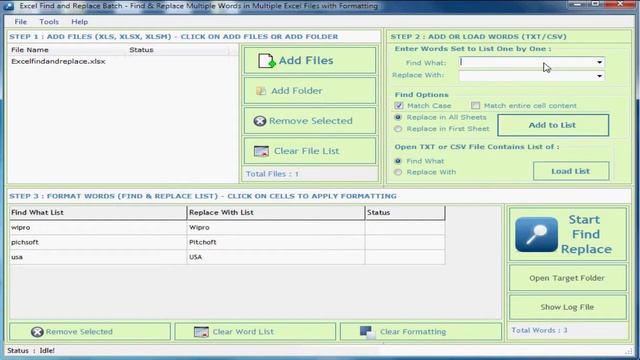Click the Total Words : 3 label
Image resolution: width=640 pixels, height=360 pixels.
539,330
